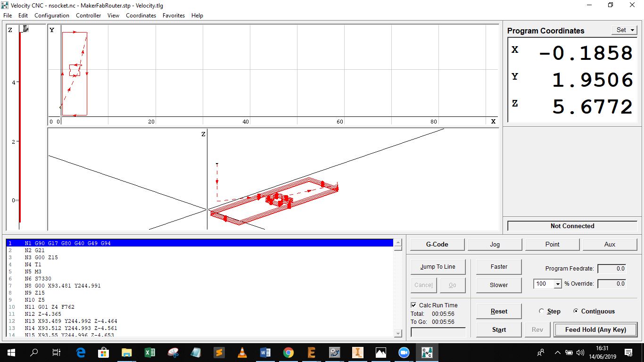
Task: Open the Configuration menu
Action: [52, 16]
